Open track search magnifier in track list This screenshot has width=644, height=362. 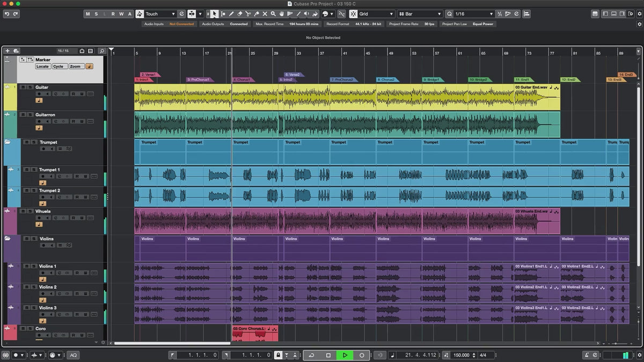102,51
